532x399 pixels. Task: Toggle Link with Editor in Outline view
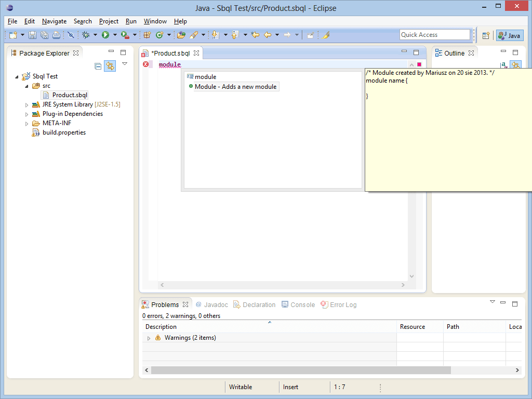pyautogui.click(x=516, y=64)
